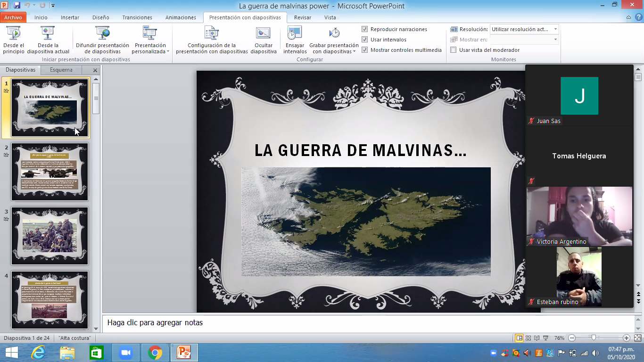Select the Diapositivas pane tab
This screenshot has width=644, height=362.
[x=21, y=70]
